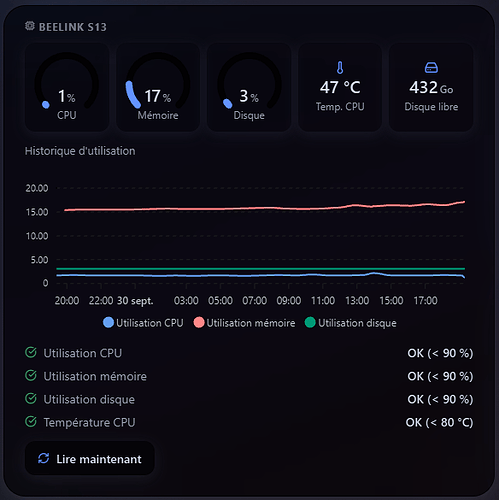Click the 30 sept. label on time axis
Viewport: 499px width, 500px height.
(135, 301)
